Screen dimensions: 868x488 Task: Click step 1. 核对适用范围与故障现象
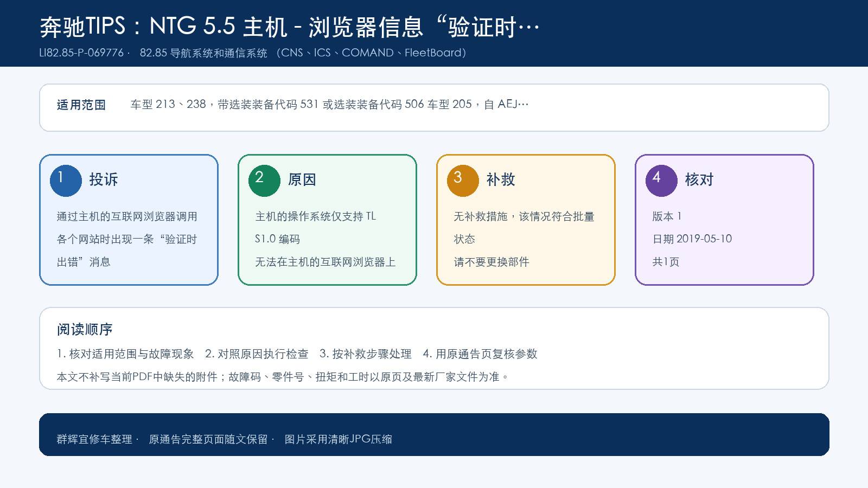125,354
